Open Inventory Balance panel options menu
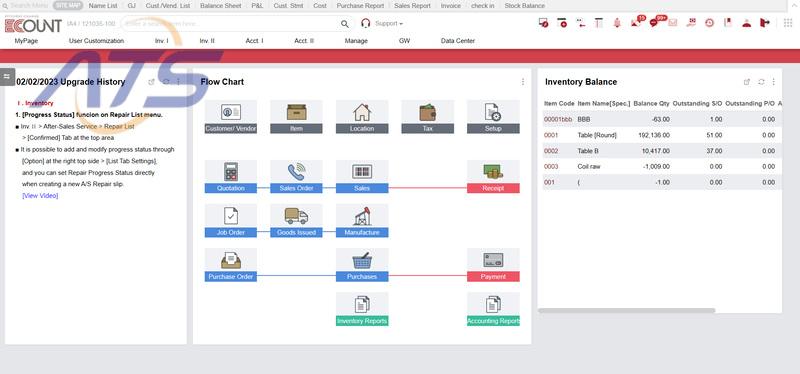The height and width of the screenshot is (374, 800). pos(773,82)
